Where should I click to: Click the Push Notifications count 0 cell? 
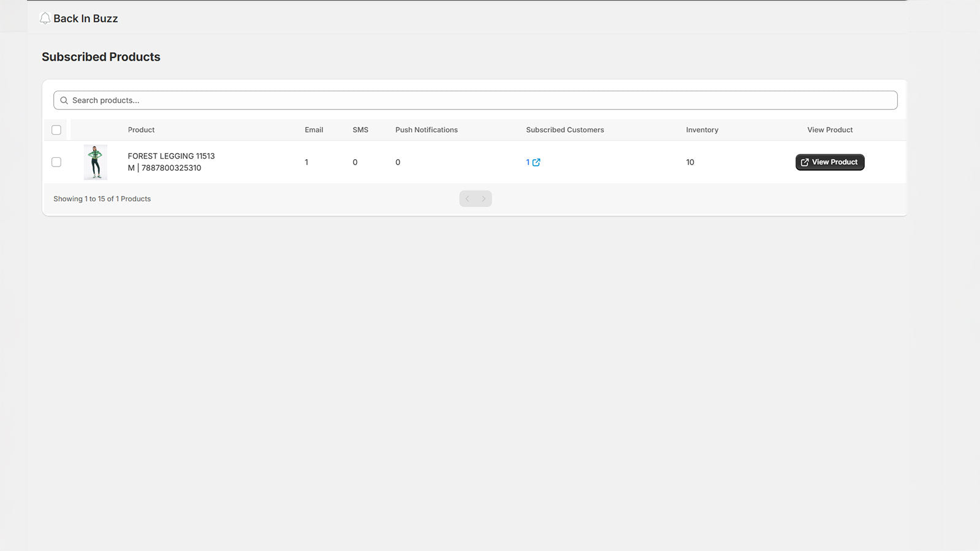(398, 162)
